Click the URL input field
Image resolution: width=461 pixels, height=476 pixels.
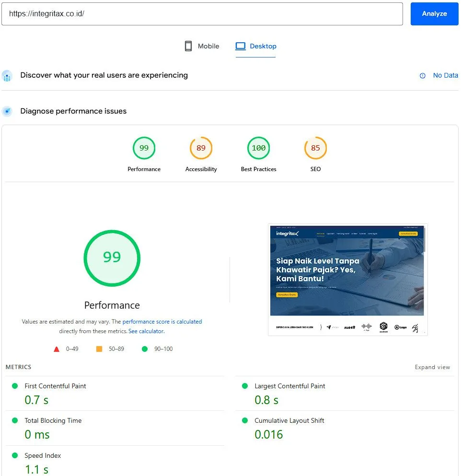(x=202, y=14)
